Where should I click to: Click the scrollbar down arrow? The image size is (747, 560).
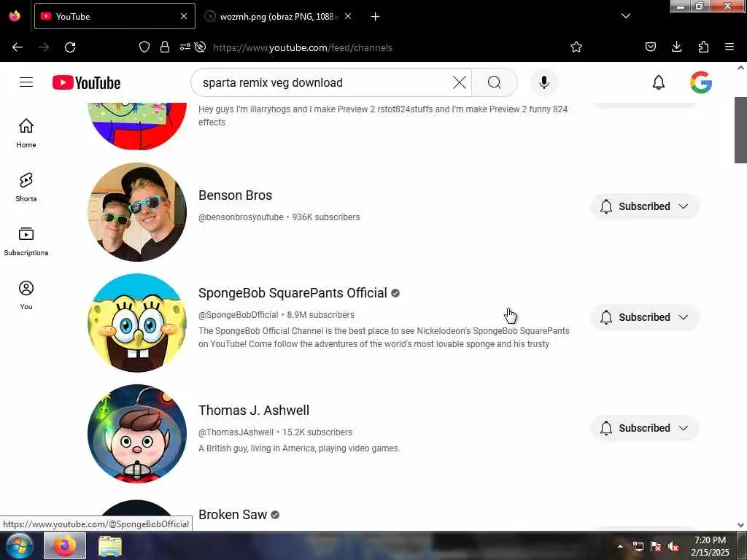740,525
